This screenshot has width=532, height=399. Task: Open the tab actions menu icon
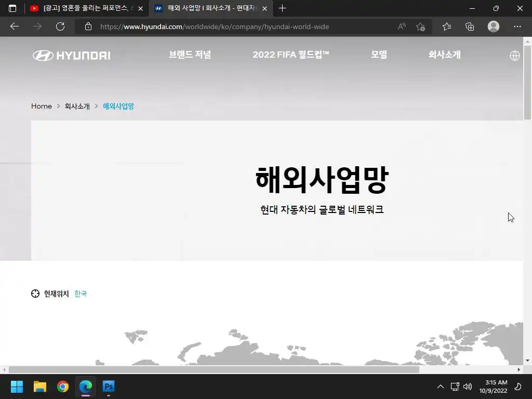coord(12,8)
